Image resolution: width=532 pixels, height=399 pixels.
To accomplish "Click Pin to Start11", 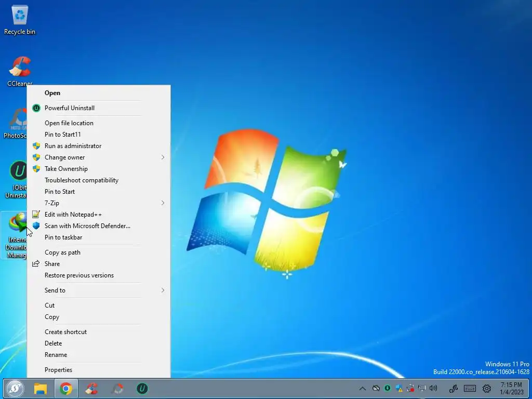I will pyautogui.click(x=98, y=135).
